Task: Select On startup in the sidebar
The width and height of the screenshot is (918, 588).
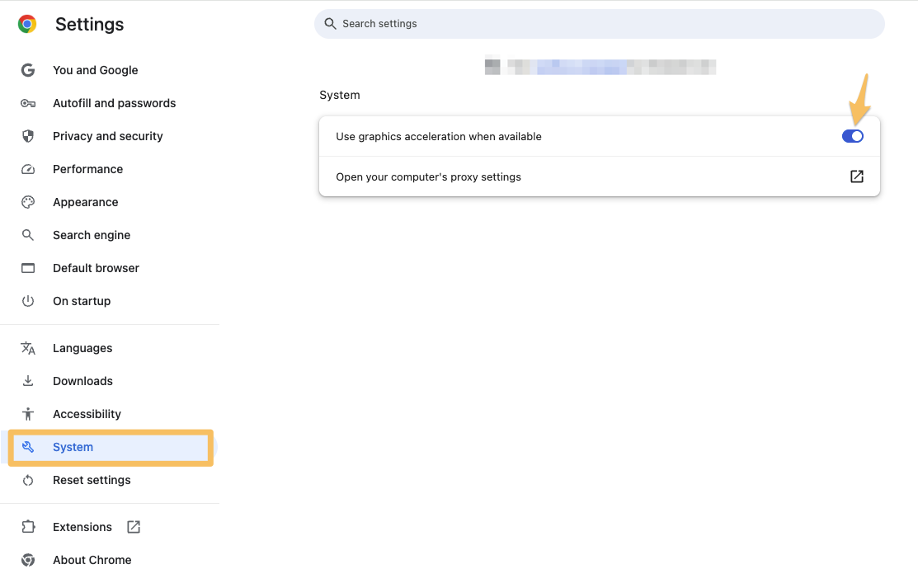Action: coord(81,301)
